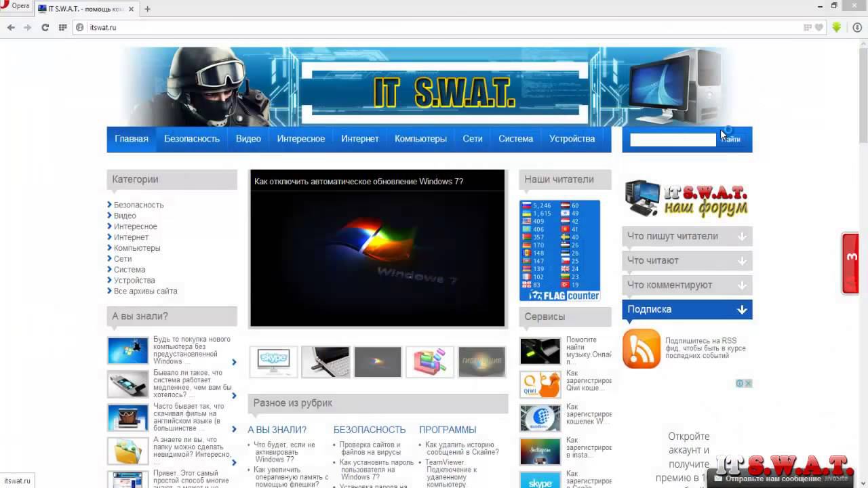Go back to the previous page

tap(11, 27)
